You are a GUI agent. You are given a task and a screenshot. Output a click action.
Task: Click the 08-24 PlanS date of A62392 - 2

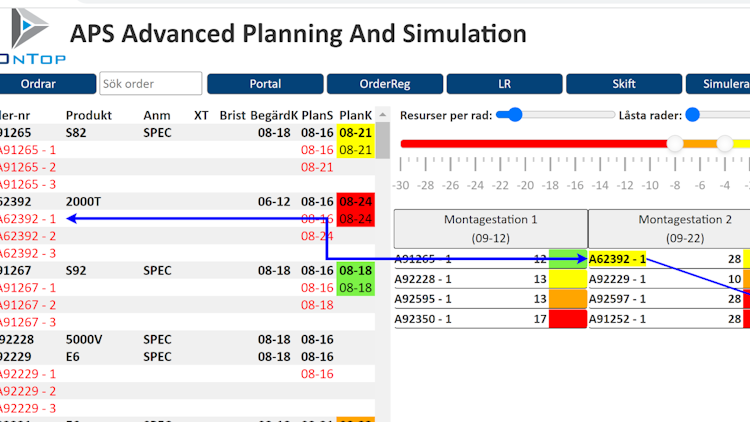317,236
